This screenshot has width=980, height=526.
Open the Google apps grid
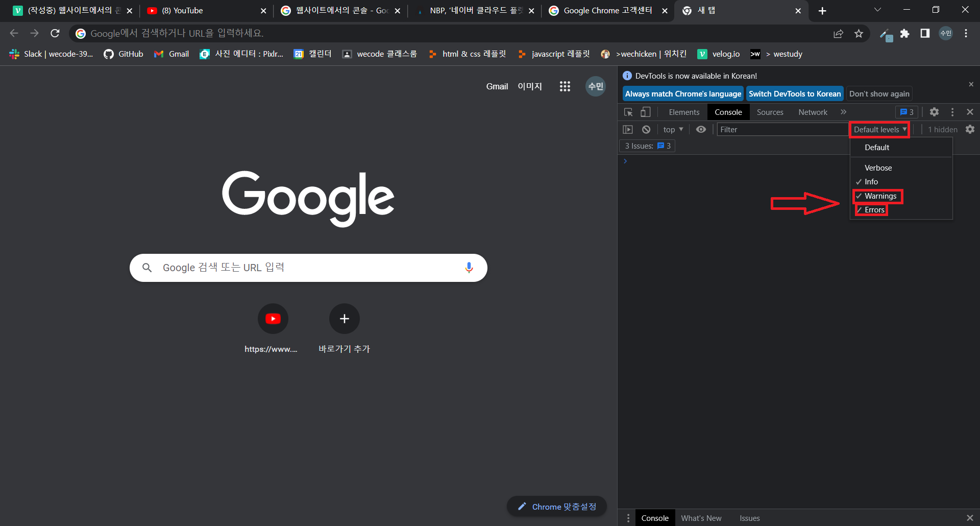click(565, 86)
